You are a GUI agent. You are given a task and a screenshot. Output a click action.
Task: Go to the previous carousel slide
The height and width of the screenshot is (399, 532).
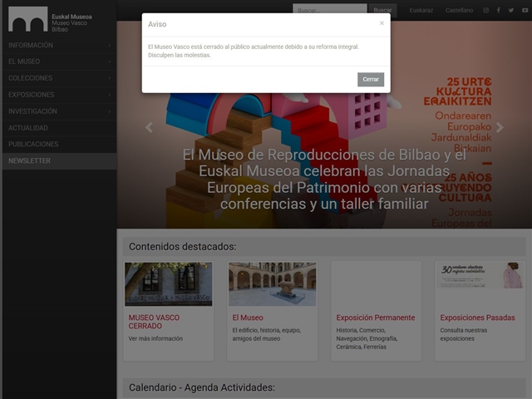[x=149, y=127]
